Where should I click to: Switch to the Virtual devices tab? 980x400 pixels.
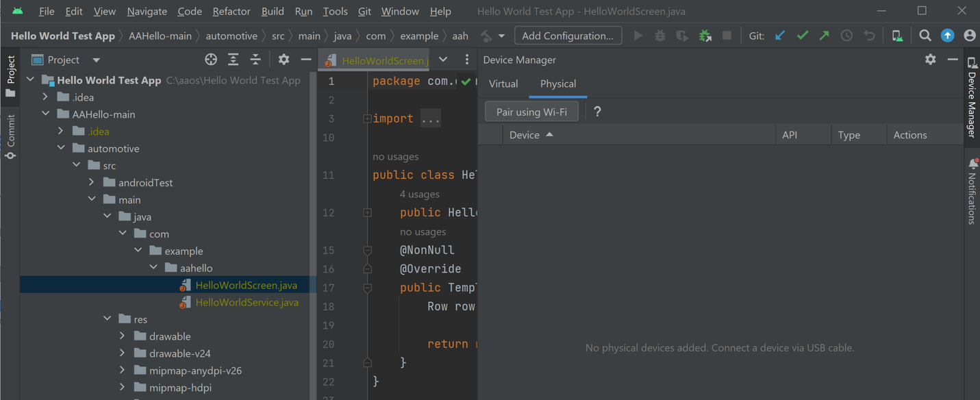503,84
